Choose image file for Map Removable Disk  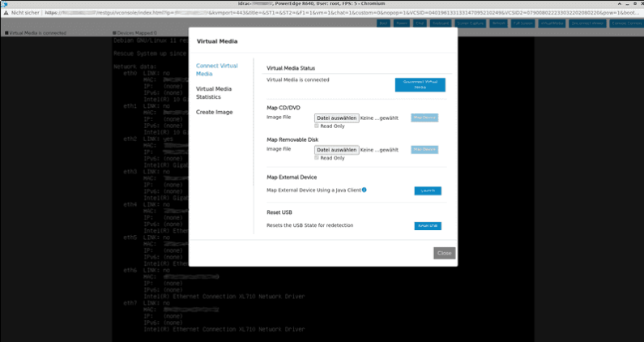click(336, 149)
